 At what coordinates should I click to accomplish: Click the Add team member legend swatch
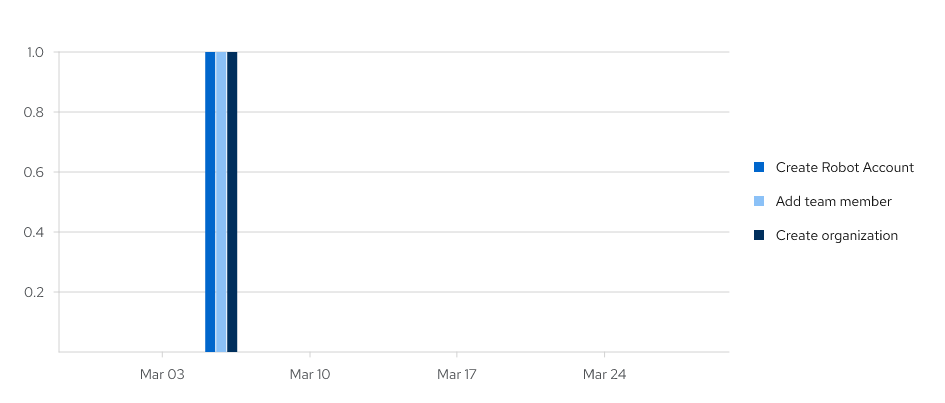click(x=759, y=201)
